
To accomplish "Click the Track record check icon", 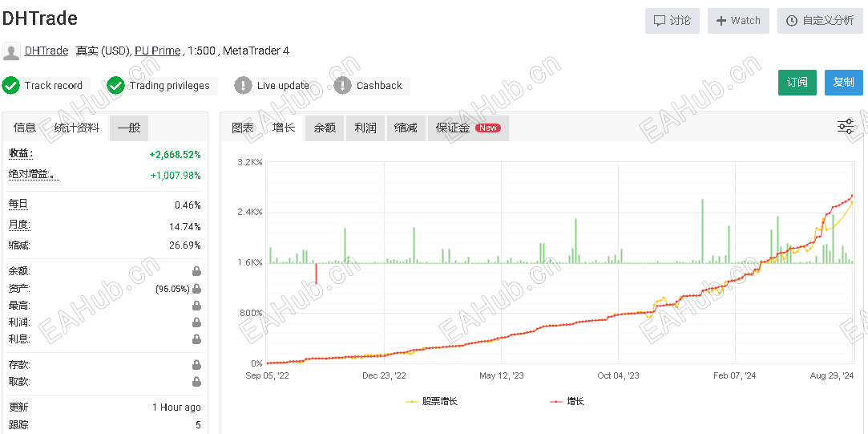I will (x=11, y=85).
